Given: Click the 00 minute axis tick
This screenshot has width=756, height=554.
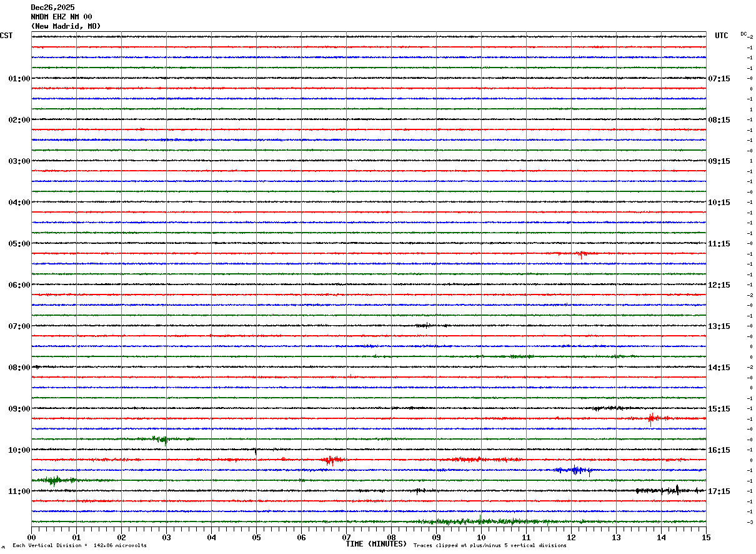Looking at the screenshot, I should [x=31, y=537].
